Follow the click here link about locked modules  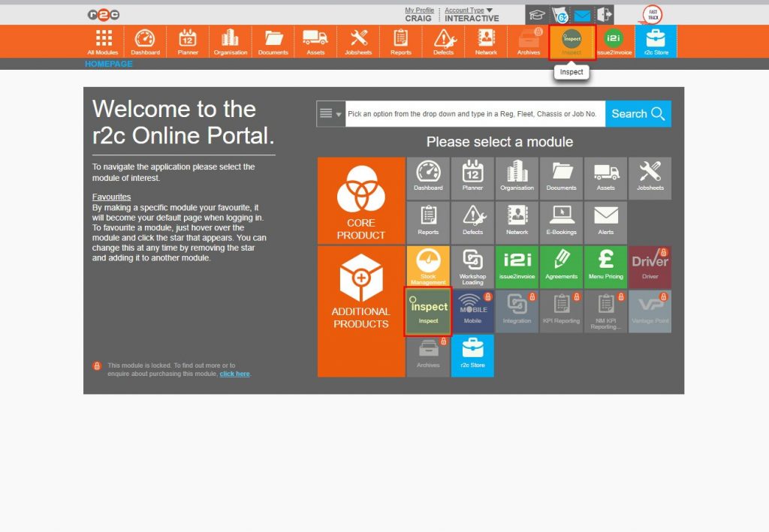point(234,374)
